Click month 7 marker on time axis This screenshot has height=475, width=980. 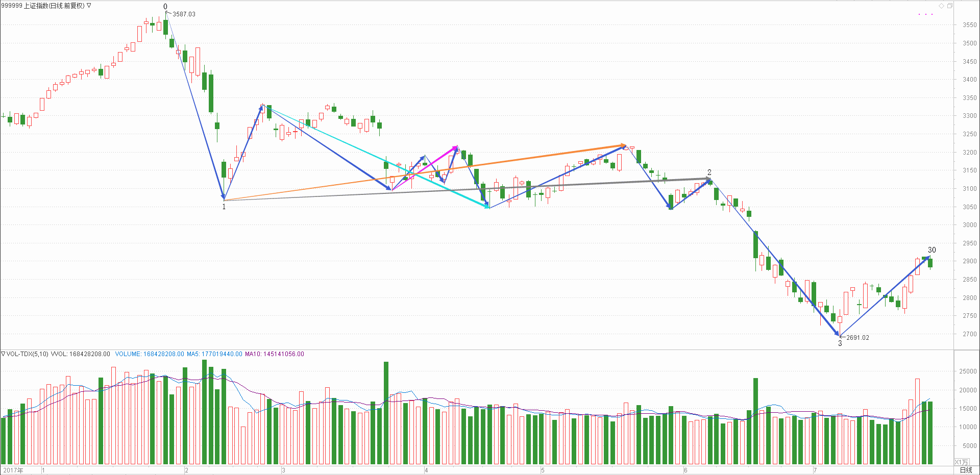click(815, 470)
